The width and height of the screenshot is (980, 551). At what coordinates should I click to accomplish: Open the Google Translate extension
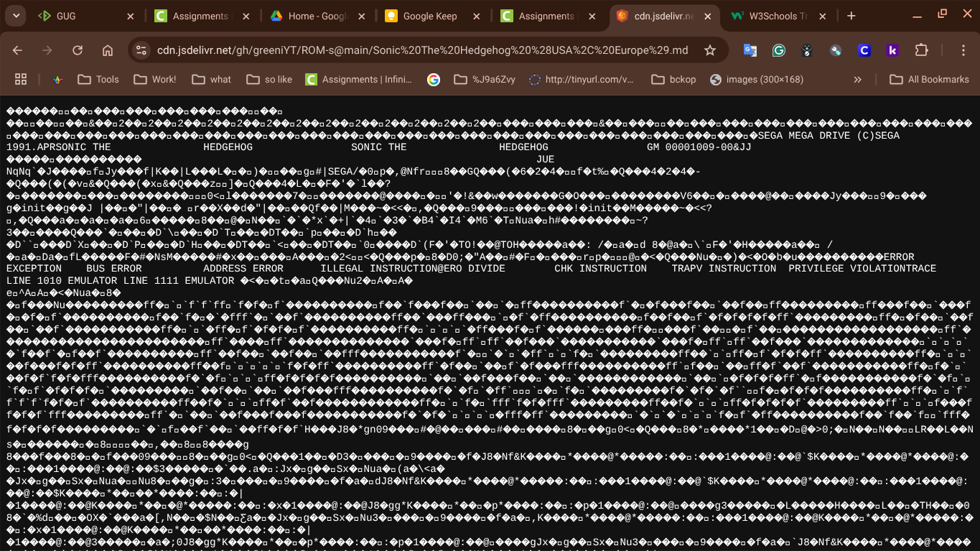click(749, 50)
